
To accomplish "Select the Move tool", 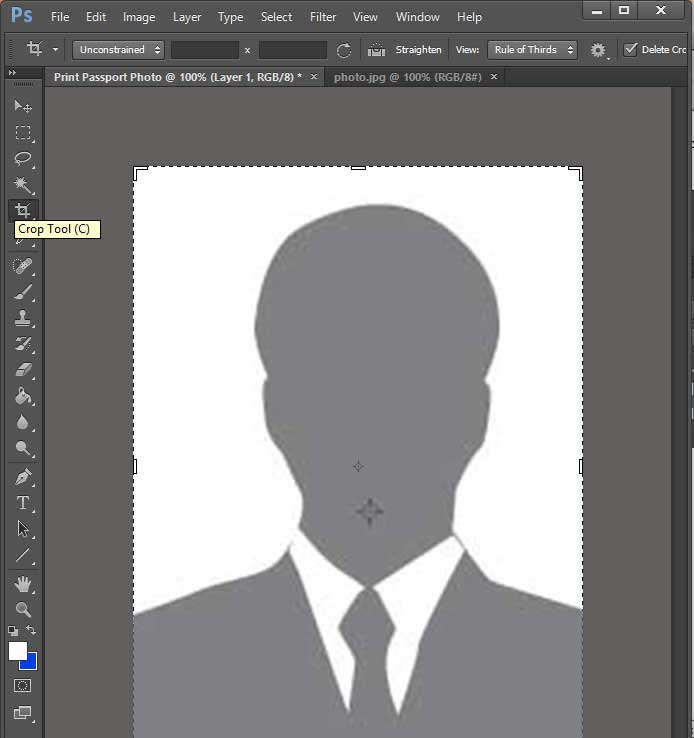I will (x=23, y=107).
